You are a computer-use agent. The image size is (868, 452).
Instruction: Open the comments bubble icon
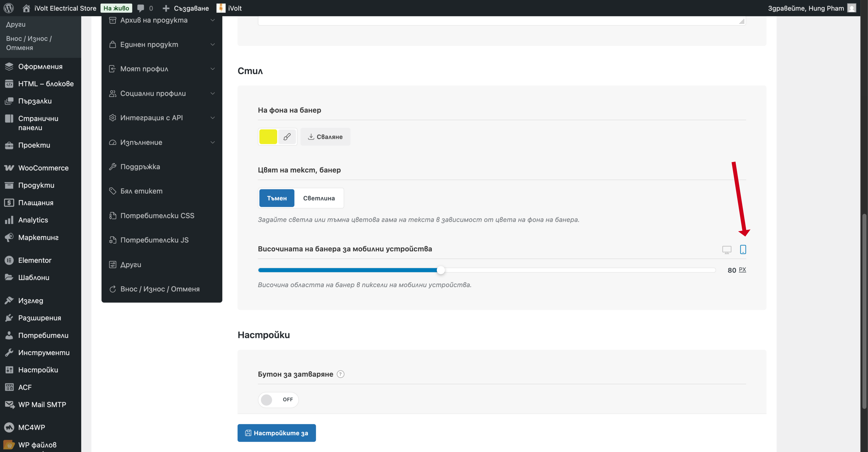(141, 8)
